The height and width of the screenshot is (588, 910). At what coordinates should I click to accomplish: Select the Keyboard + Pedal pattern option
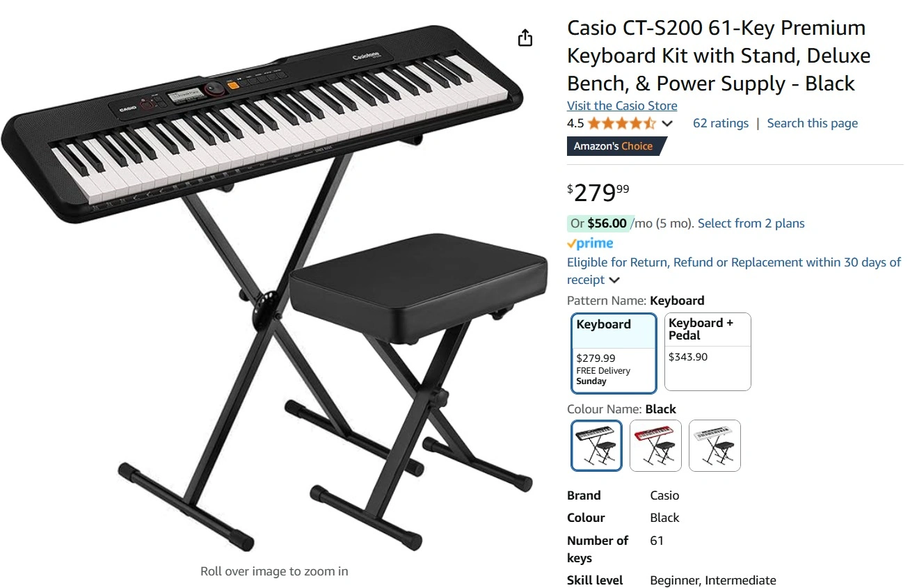click(x=708, y=351)
